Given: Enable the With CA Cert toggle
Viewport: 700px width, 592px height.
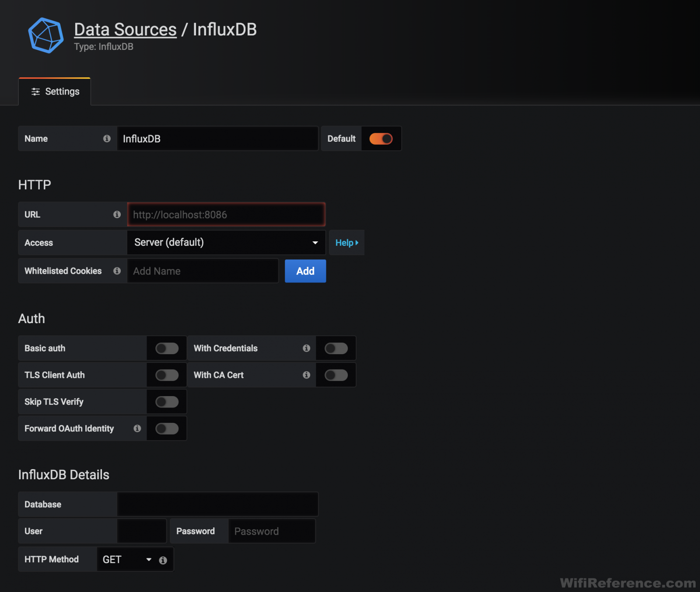Looking at the screenshot, I should coord(336,375).
